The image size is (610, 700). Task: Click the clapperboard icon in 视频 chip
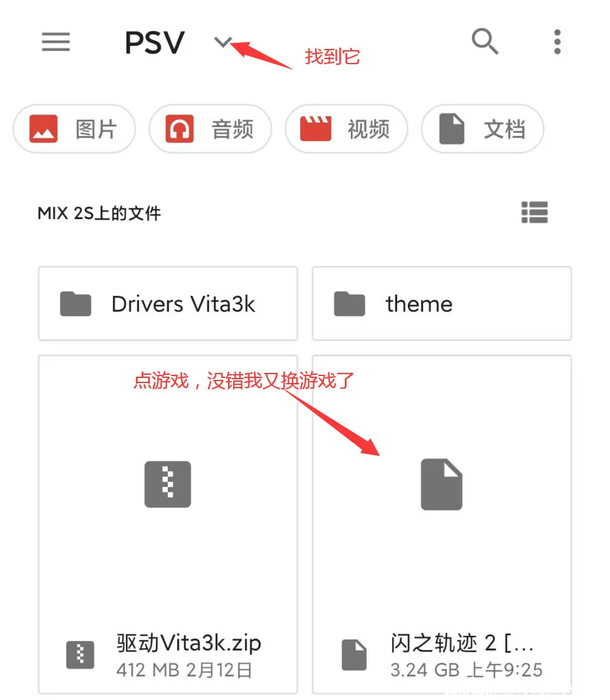click(316, 128)
